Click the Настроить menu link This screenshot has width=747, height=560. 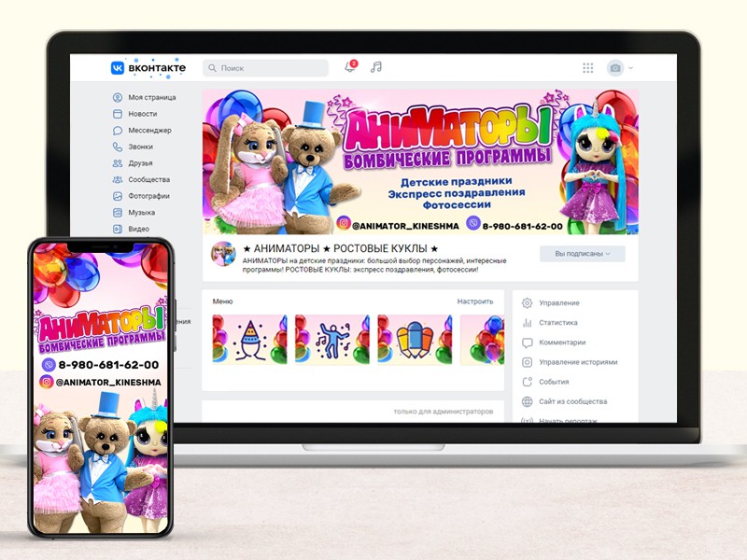click(x=475, y=301)
